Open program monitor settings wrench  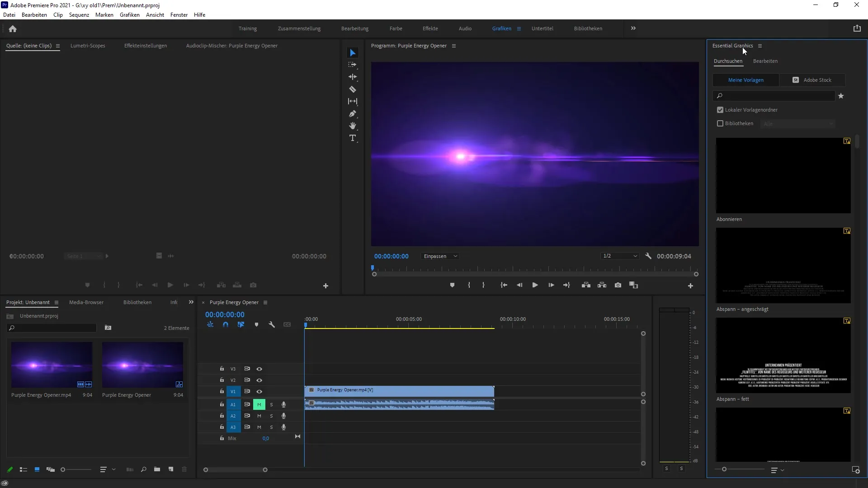[x=648, y=256]
